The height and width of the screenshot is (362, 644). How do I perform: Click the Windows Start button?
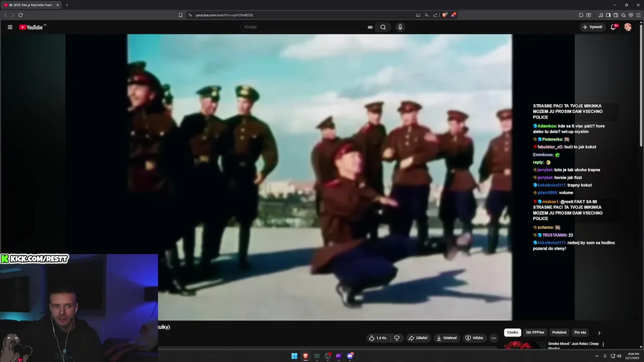[x=294, y=356]
